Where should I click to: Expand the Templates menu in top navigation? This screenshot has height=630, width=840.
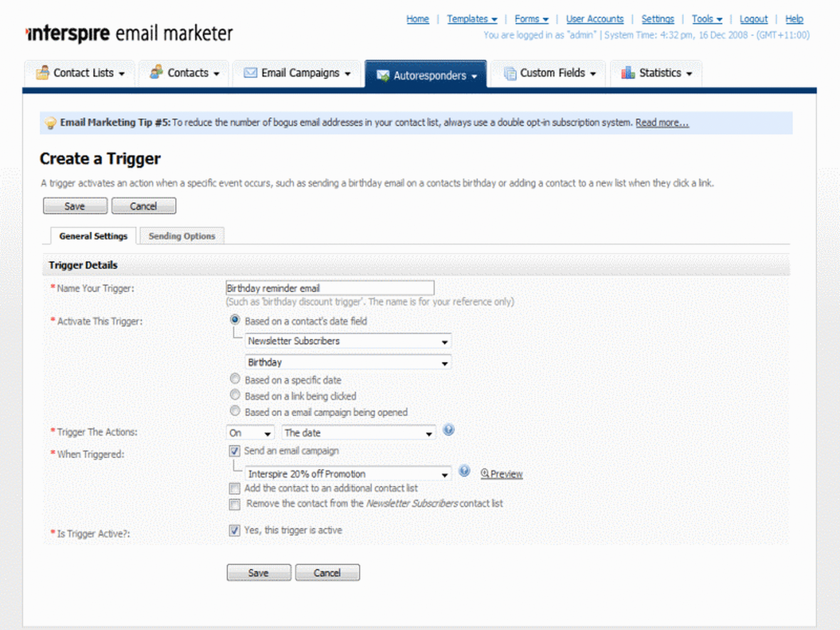click(x=472, y=19)
